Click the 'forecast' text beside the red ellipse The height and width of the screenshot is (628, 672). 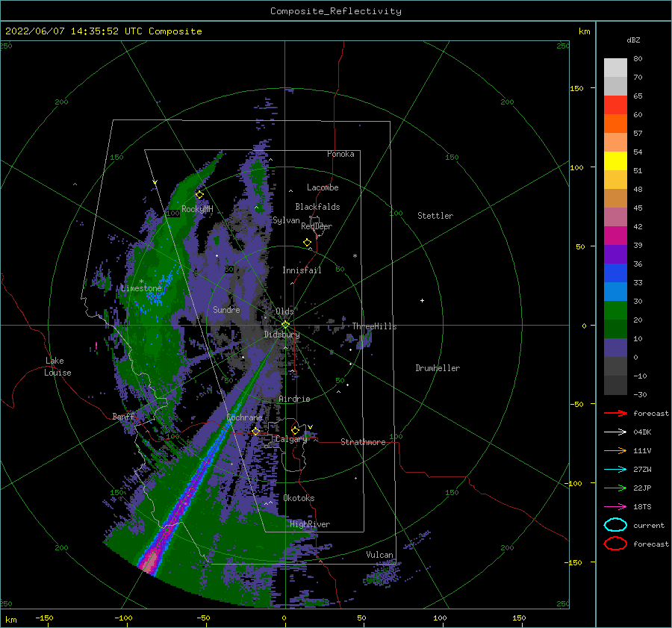(x=651, y=544)
